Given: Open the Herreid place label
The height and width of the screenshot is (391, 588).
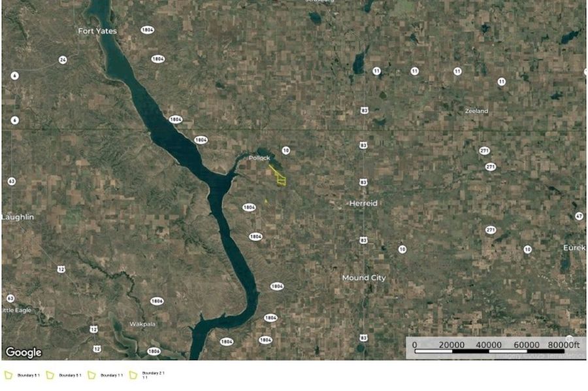Looking at the screenshot, I should [363, 203].
